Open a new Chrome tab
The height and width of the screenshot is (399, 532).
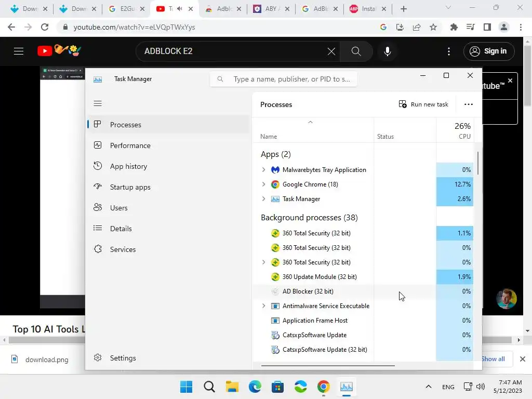(x=403, y=9)
